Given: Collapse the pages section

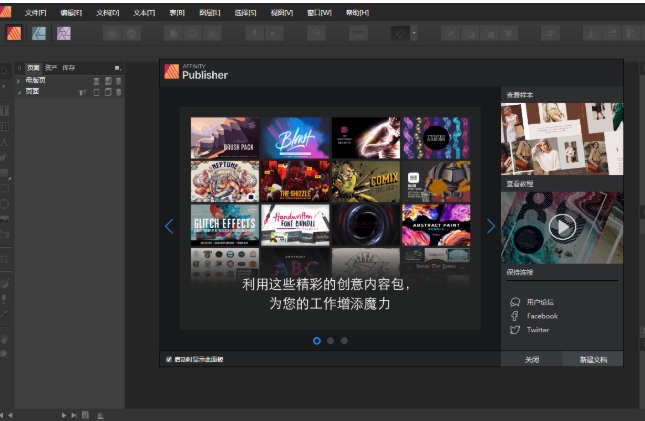Looking at the screenshot, I should [x=19, y=92].
